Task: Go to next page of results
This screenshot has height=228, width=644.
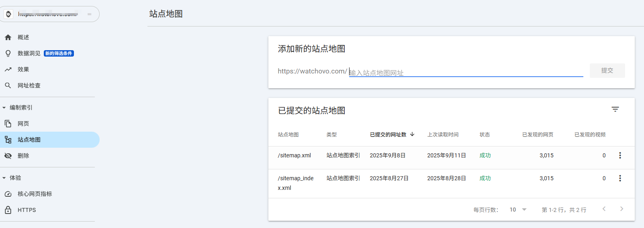Action: pos(622,209)
